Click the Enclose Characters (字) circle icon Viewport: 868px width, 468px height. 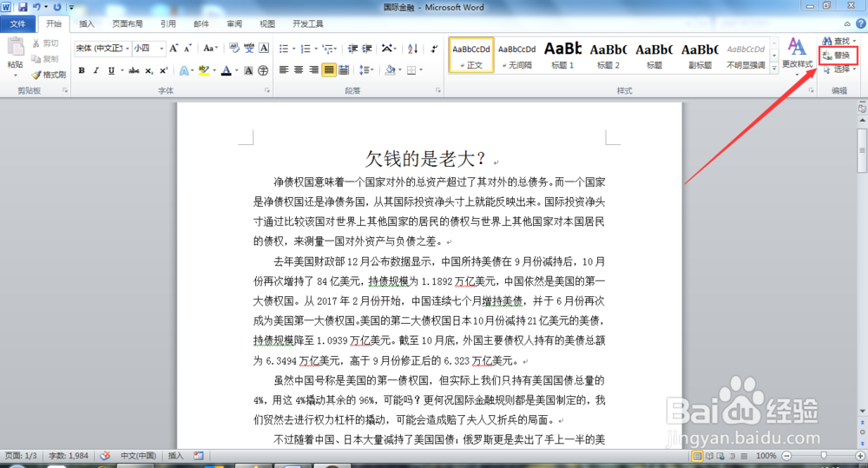[x=264, y=70]
